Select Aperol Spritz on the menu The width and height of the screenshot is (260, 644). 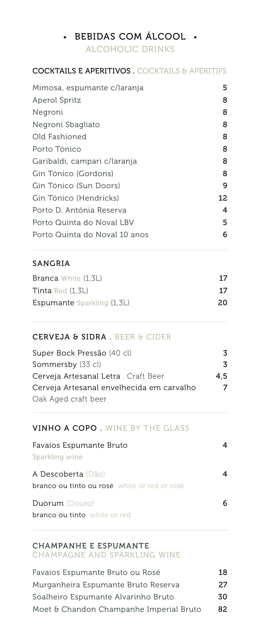[x=57, y=100]
